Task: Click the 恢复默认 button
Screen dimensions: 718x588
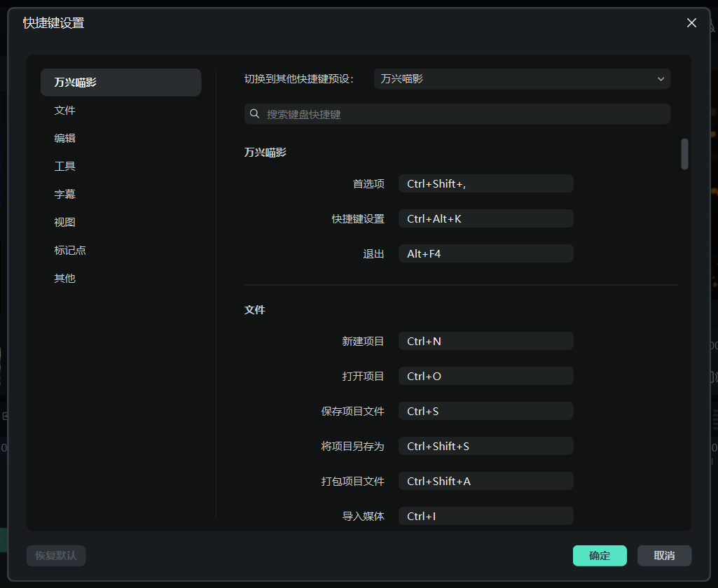Action: (x=56, y=556)
